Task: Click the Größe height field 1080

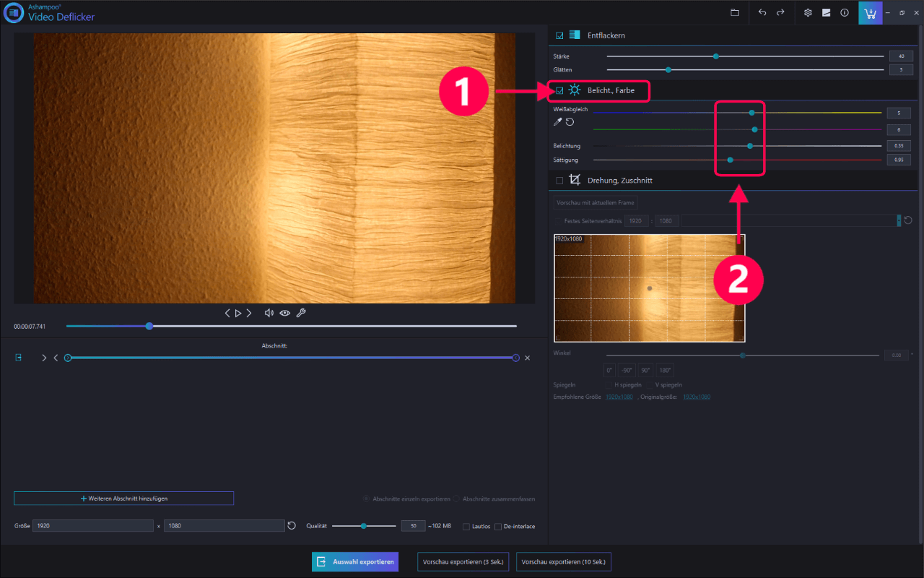Action: pyautogui.click(x=225, y=526)
